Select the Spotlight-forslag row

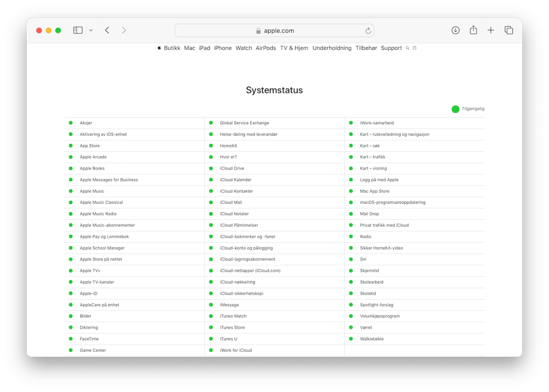click(414, 304)
